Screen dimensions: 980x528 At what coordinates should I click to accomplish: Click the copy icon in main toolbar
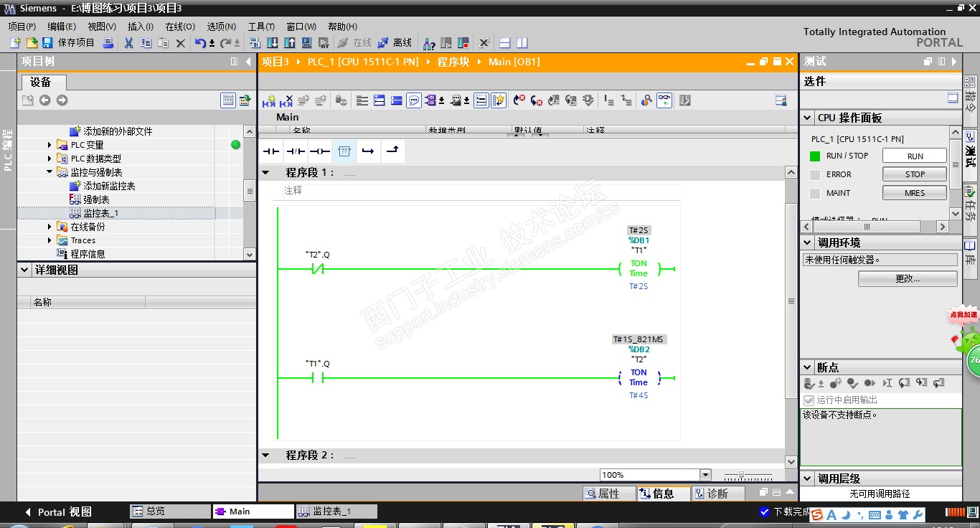(x=146, y=43)
